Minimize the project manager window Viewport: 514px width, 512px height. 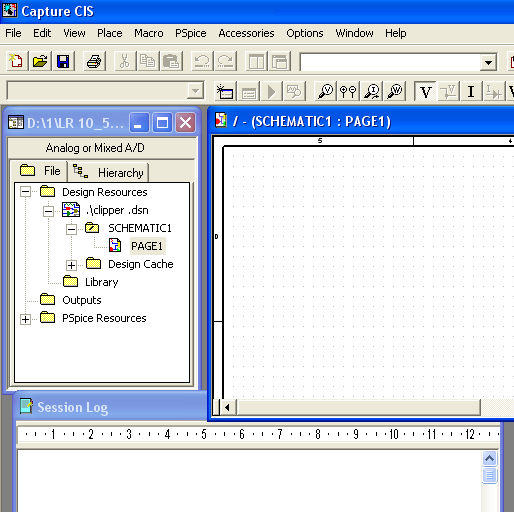(x=139, y=123)
